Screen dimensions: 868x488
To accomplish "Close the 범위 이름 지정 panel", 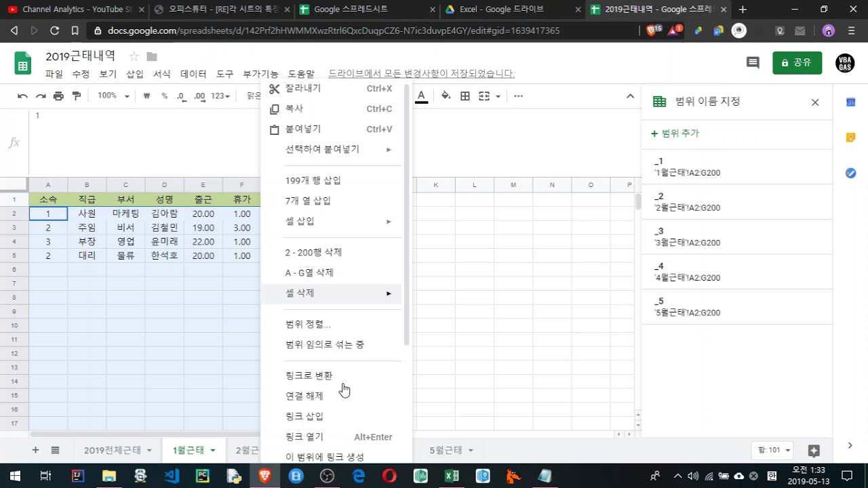I will click(815, 102).
